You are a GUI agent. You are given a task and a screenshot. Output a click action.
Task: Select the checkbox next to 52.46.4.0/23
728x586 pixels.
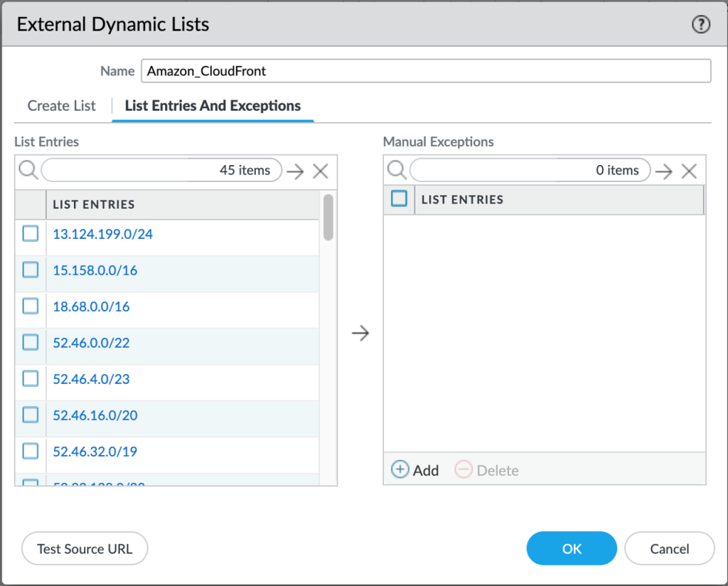point(30,378)
